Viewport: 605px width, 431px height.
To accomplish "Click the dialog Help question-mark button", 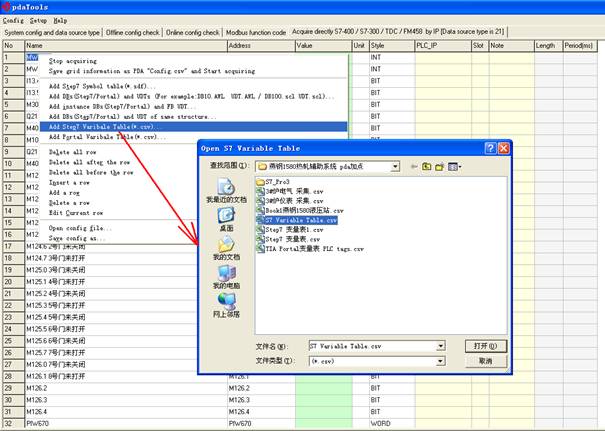I will pyautogui.click(x=492, y=148).
